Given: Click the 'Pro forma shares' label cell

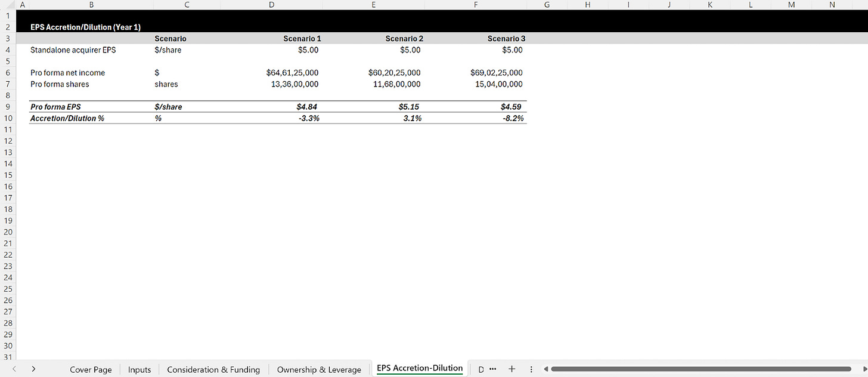Looking at the screenshot, I should coord(60,84).
